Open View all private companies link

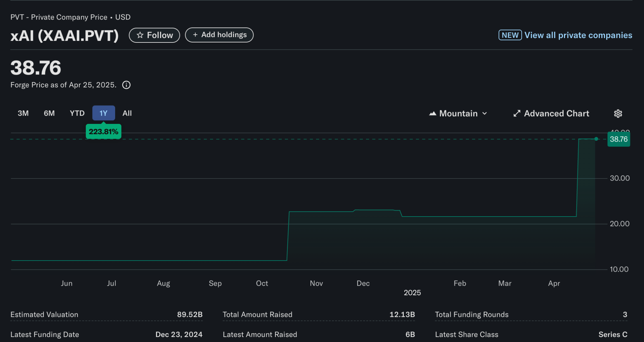(578, 35)
